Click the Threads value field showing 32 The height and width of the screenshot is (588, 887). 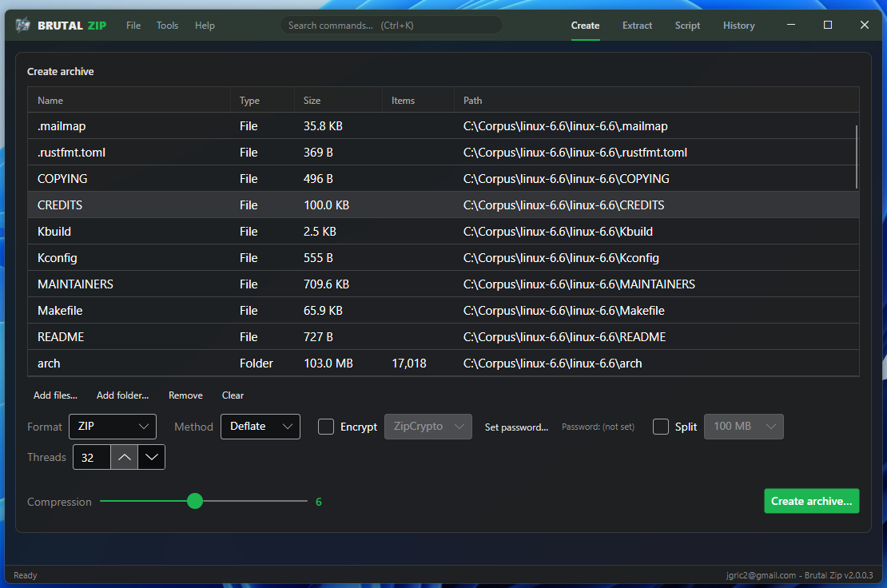92,458
